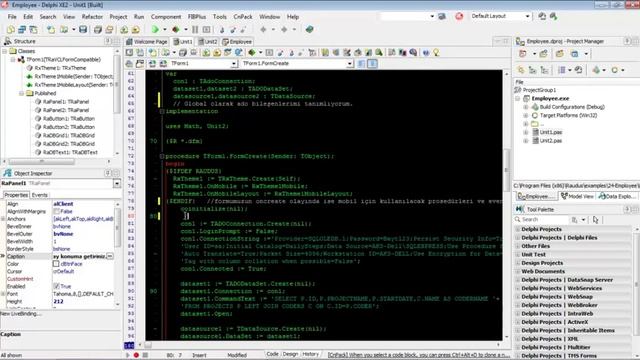640x360 pixels.
Task: Collapse the FormCreate procedure fold marker
Action: (162, 156)
